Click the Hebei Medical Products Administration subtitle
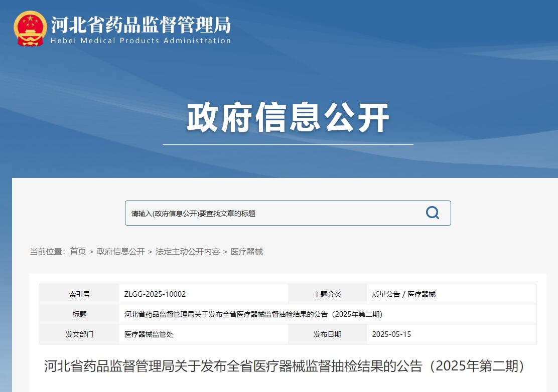 tap(141, 41)
